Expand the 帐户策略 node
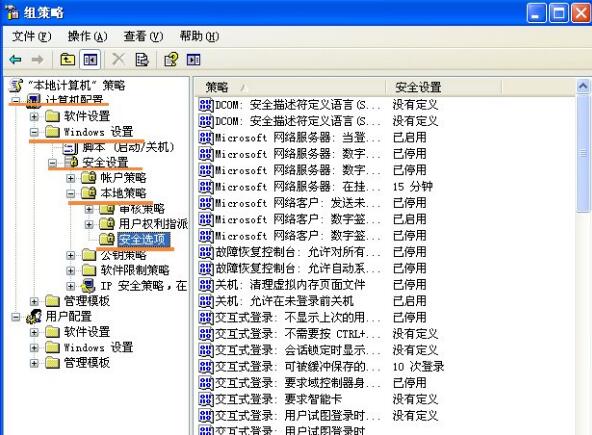Screen dimensions: 592x435 [70, 178]
